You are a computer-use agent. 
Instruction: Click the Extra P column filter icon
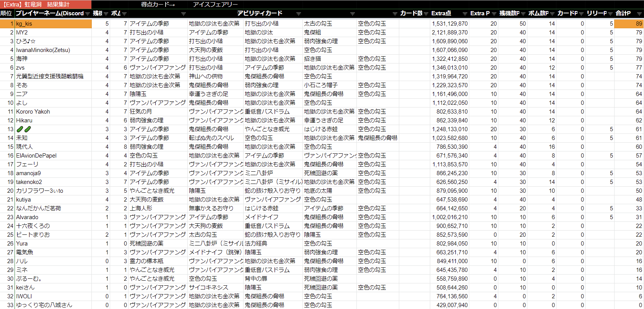(494, 14)
